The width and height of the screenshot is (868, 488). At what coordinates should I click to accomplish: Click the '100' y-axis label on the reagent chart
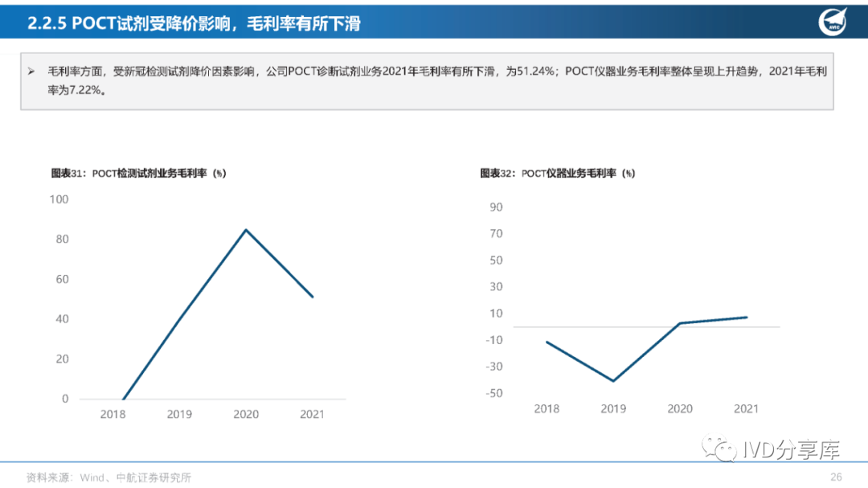pyautogui.click(x=59, y=199)
